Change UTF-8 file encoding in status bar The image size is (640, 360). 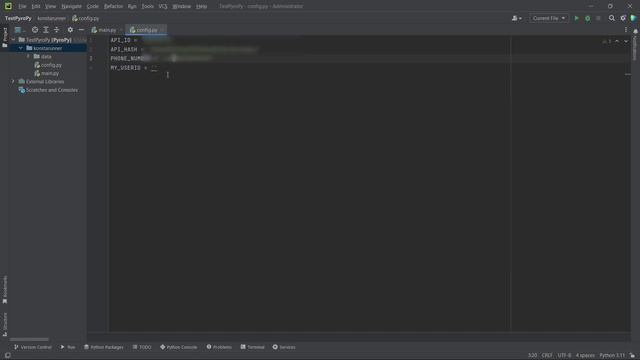tap(564, 356)
